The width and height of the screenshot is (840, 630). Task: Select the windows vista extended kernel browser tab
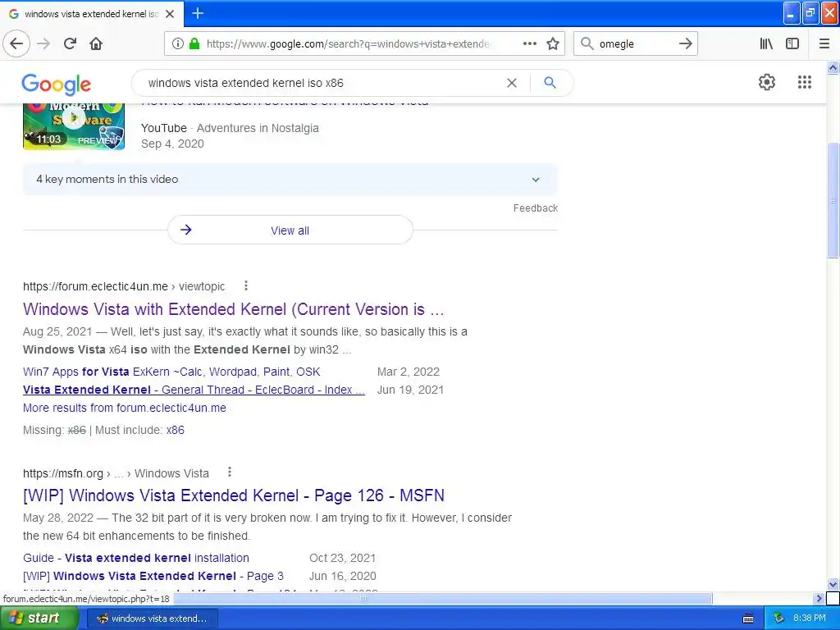tap(92, 14)
